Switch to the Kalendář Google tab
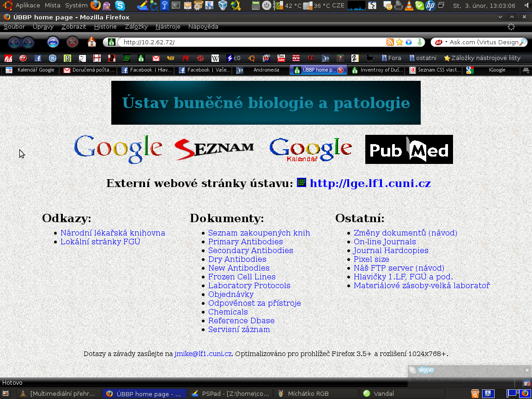532x399 pixels. [x=30, y=70]
